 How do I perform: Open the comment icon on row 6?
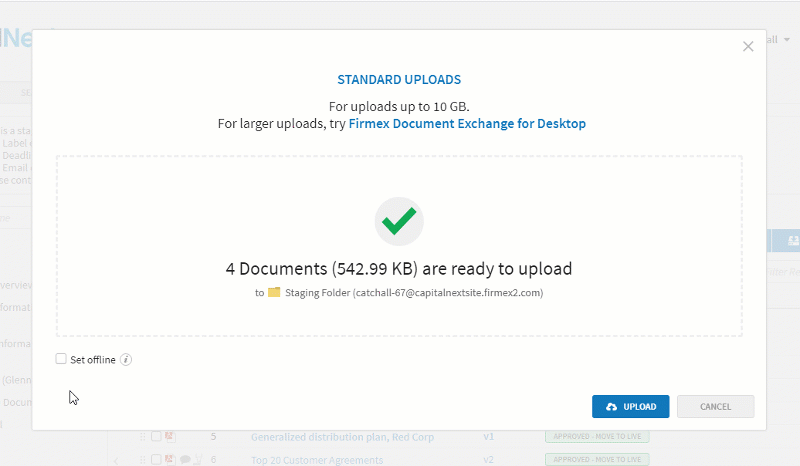pyautogui.click(x=185, y=460)
